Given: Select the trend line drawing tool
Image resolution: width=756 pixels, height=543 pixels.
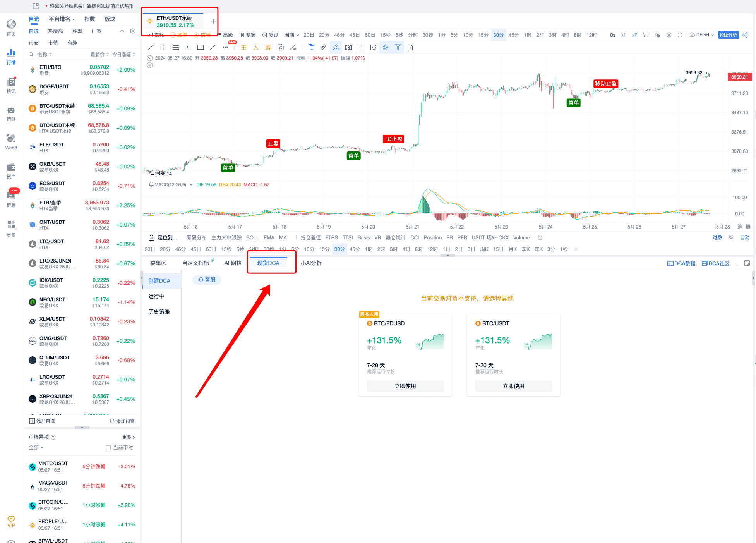Looking at the screenshot, I should pos(151,47).
